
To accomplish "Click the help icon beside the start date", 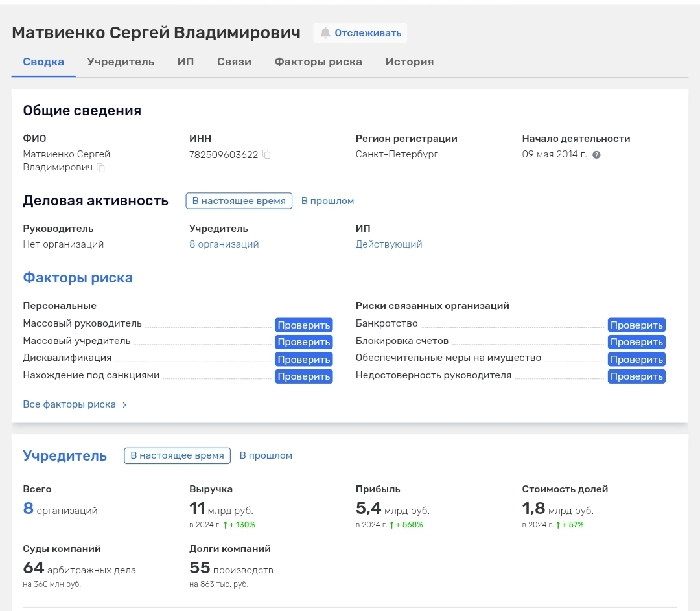I will (x=596, y=155).
